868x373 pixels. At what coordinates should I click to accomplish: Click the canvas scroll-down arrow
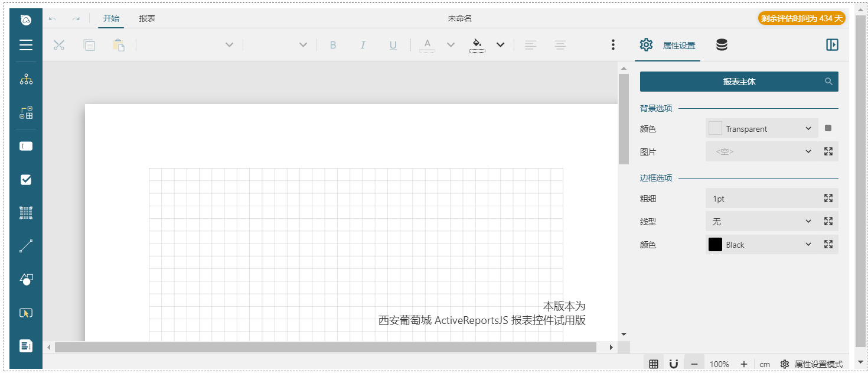[x=624, y=335]
